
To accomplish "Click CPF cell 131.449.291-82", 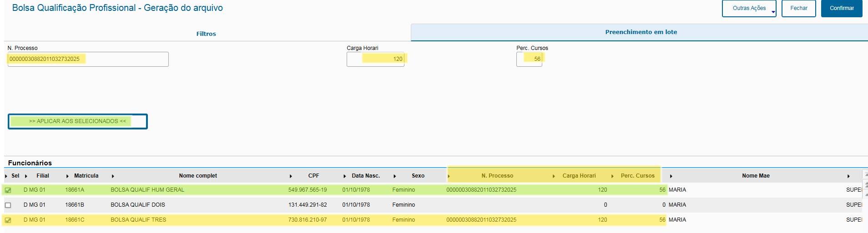I will pyautogui.click(x=308, y=205).
